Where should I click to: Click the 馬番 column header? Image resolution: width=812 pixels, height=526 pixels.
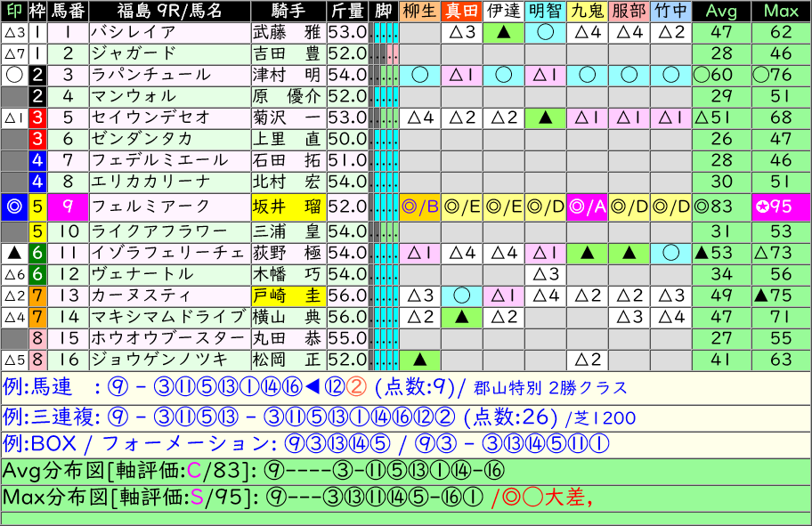(68, 11)
